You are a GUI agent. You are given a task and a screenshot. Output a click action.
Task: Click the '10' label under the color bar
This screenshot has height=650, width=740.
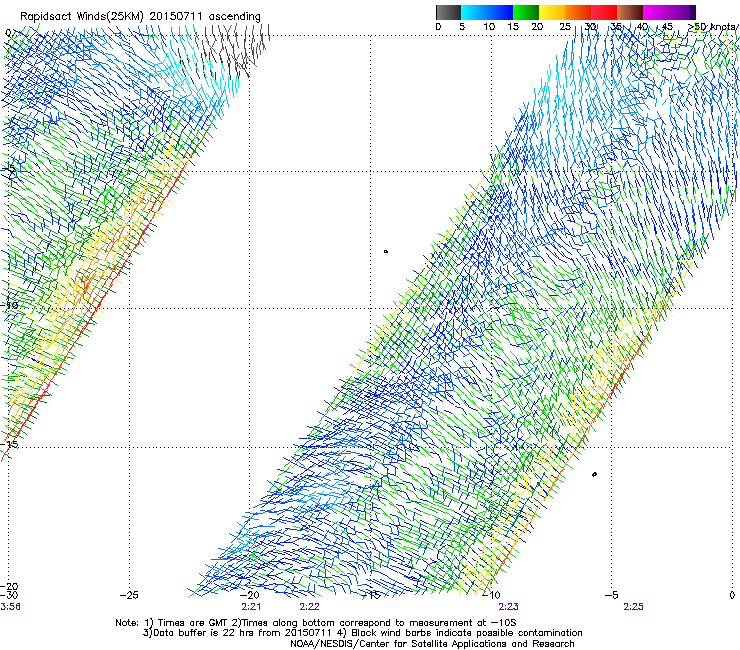(489, 27)
